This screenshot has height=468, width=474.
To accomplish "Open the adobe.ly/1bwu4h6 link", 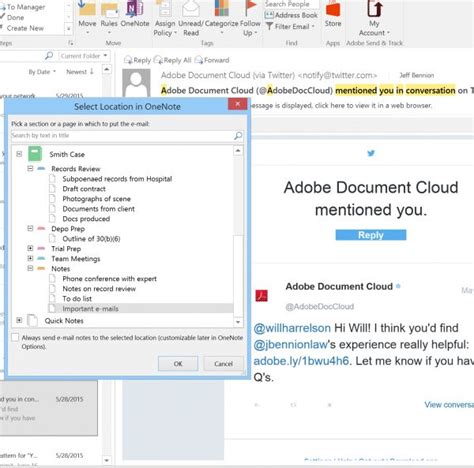I will point(301,361).
